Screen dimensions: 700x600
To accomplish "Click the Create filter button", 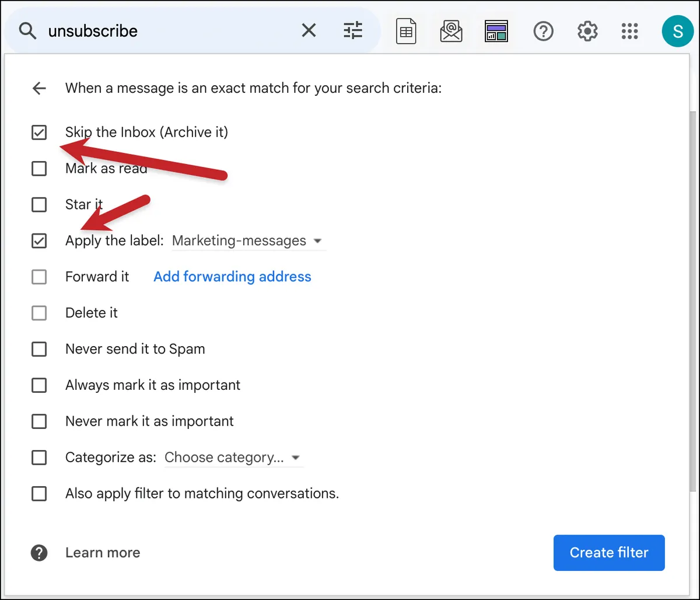I will [609, 553].
